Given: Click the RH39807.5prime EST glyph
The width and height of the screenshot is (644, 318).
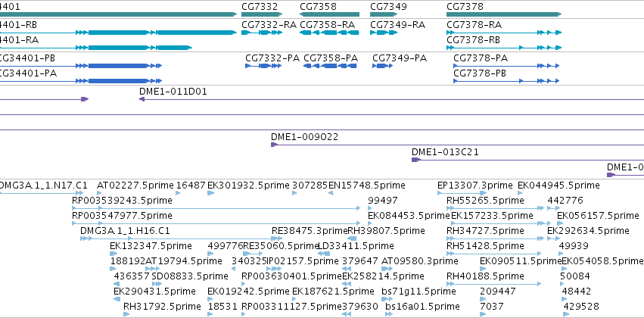Looking at the screenshot, I should point(352,238).
